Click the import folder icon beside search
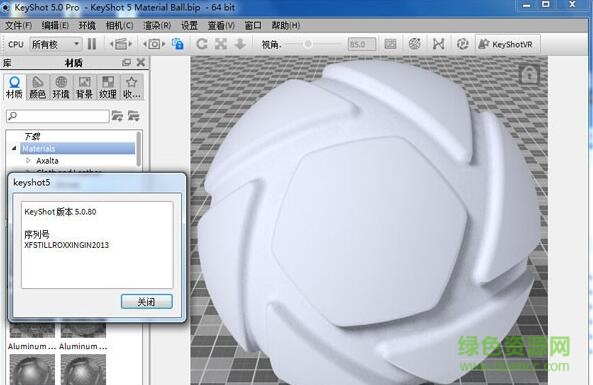Viewport: 593px width, 385px height. click(134, 116)
